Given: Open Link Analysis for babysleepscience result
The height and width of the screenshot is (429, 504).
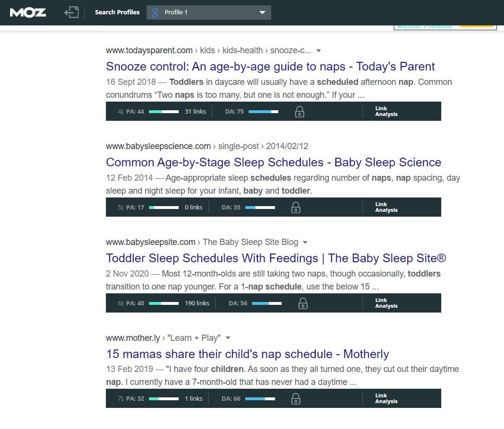Looking at the screenshot, I should (x=386, y=207).
